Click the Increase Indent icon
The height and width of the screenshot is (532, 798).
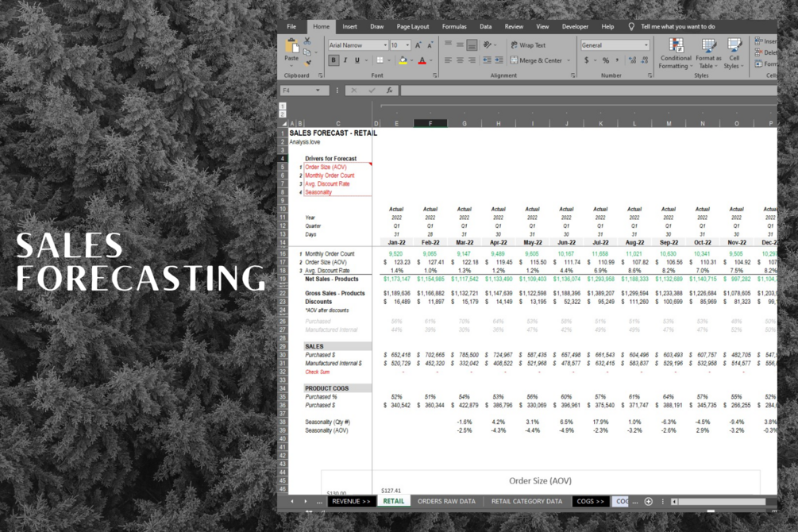pos(499,60)
